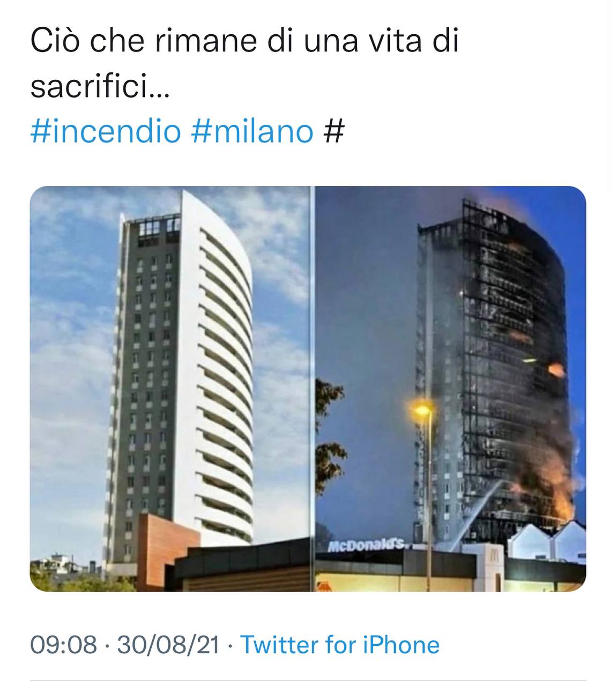Image resolution: width=616 pixels, height=686 pixels.
Task: Click the lone # after #milano
Action: [333, 131]
